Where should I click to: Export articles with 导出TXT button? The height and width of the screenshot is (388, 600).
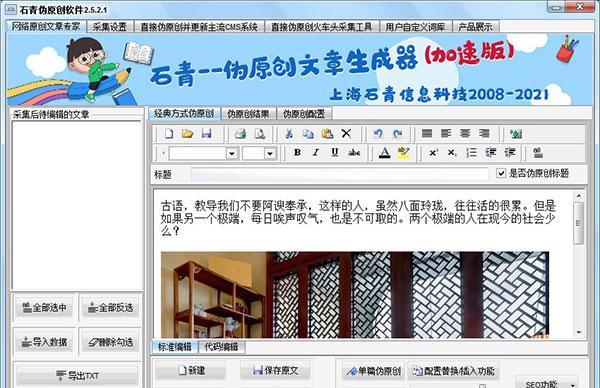[77, 376]
